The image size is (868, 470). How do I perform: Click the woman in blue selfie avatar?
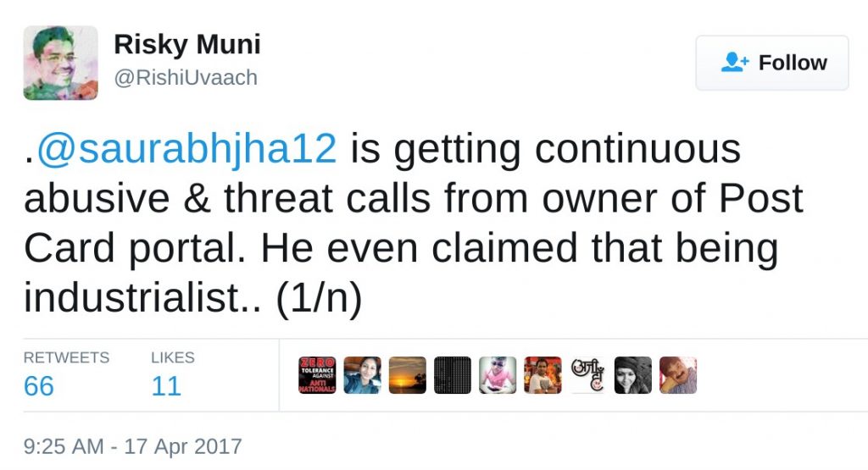coord(363,375)
